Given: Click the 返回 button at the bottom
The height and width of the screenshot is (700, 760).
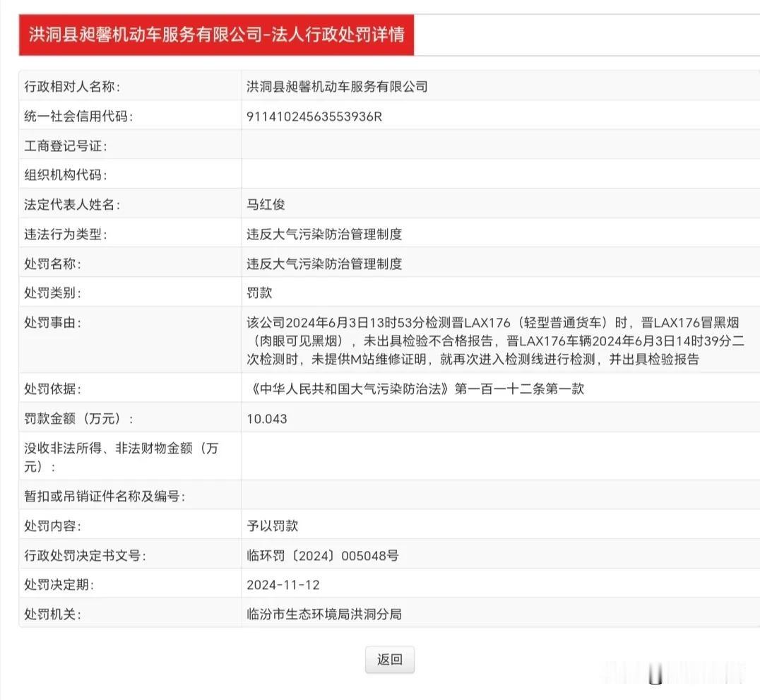Looking at the screenshot, I should click(x=389, y=658).
